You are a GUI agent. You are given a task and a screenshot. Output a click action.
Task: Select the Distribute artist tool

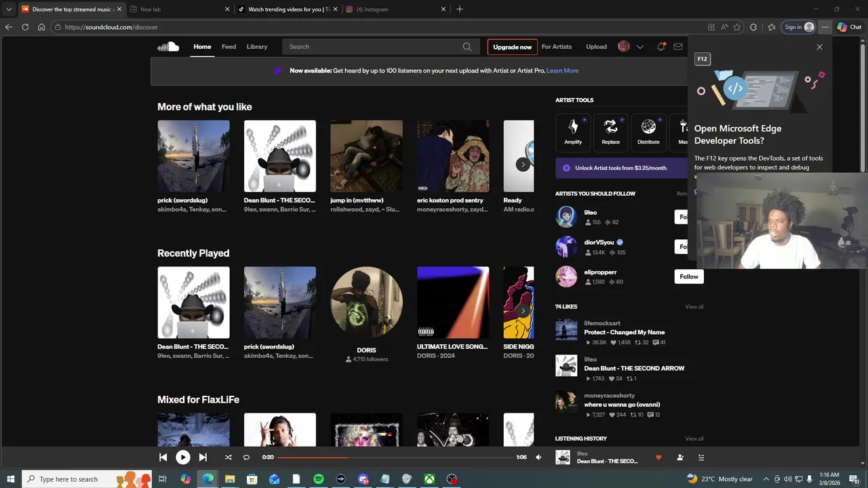click(648, 131)
